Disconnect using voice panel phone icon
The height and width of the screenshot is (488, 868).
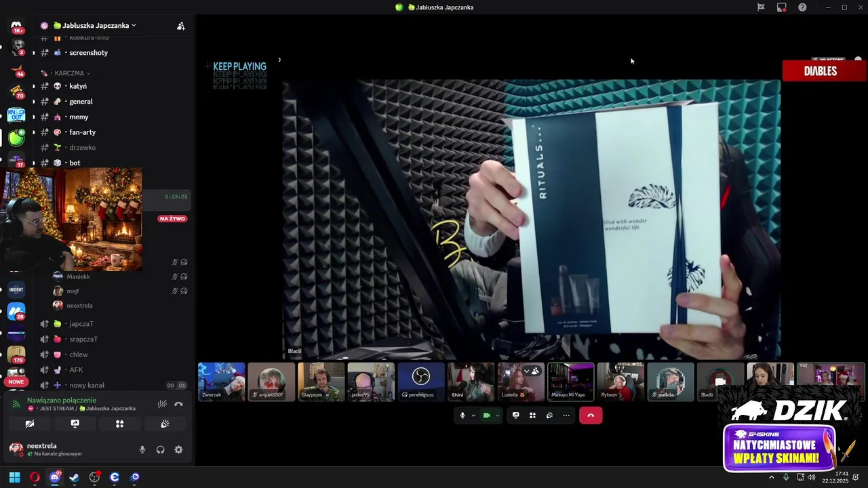(178, 404)
